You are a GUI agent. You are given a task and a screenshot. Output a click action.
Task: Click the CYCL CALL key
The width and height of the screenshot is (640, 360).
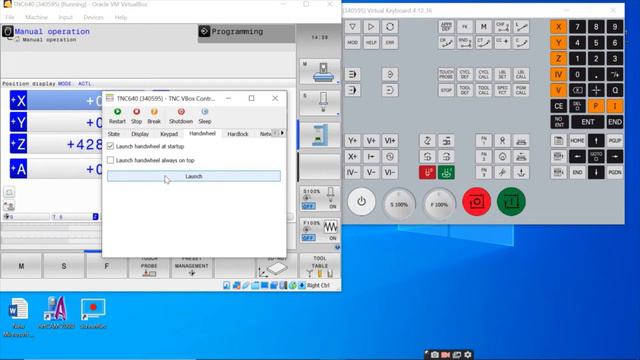coord(484,74)
